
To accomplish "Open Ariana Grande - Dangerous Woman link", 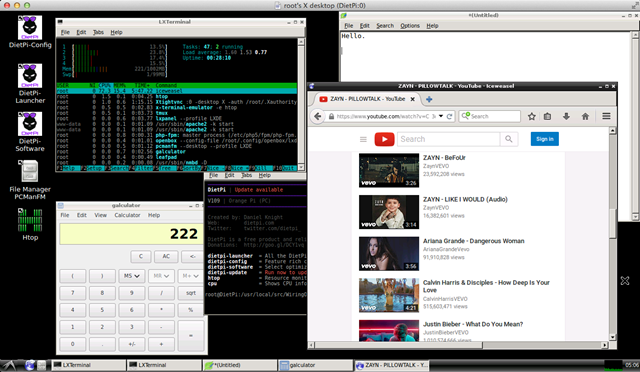I will pyautogui.click(x=473, y=241).
